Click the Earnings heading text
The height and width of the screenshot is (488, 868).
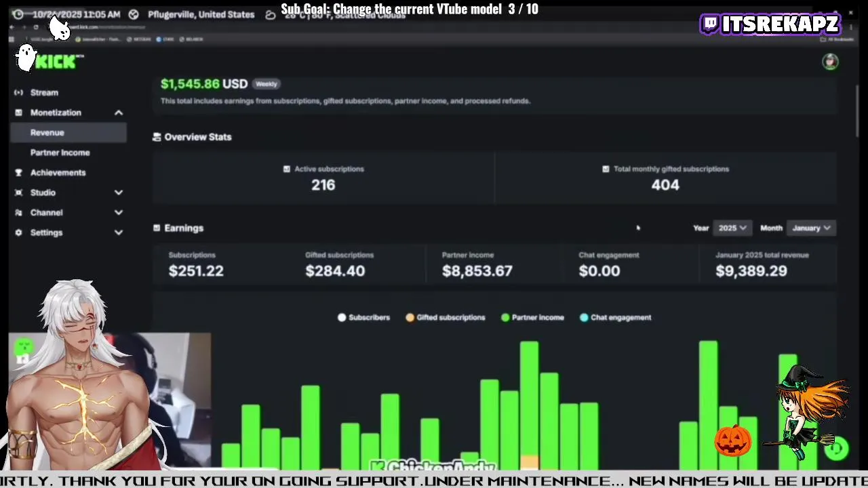tap(184, 228)
